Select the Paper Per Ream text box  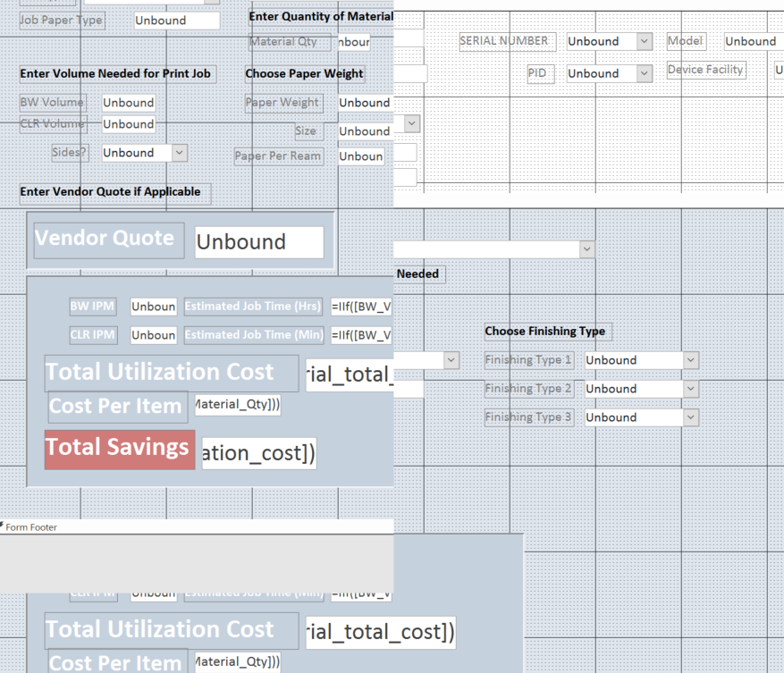(x=361, y=156)
